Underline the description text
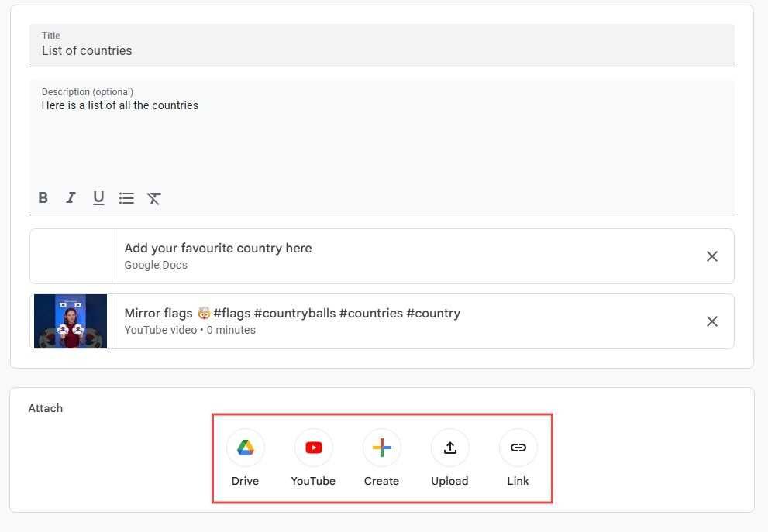The width and height of the screenshot is (768, 532). click(98, 197)
